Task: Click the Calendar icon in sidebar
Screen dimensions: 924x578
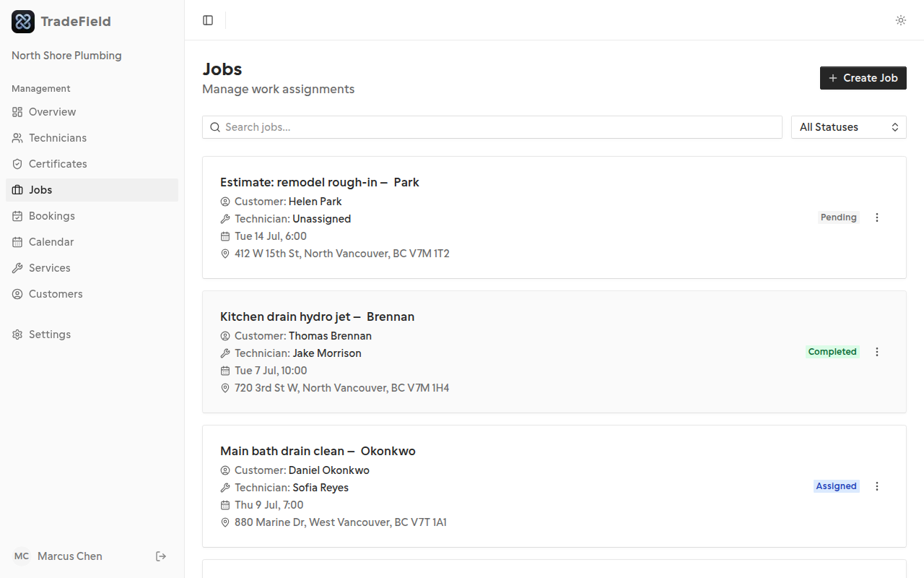Action: tap(17, 242)
